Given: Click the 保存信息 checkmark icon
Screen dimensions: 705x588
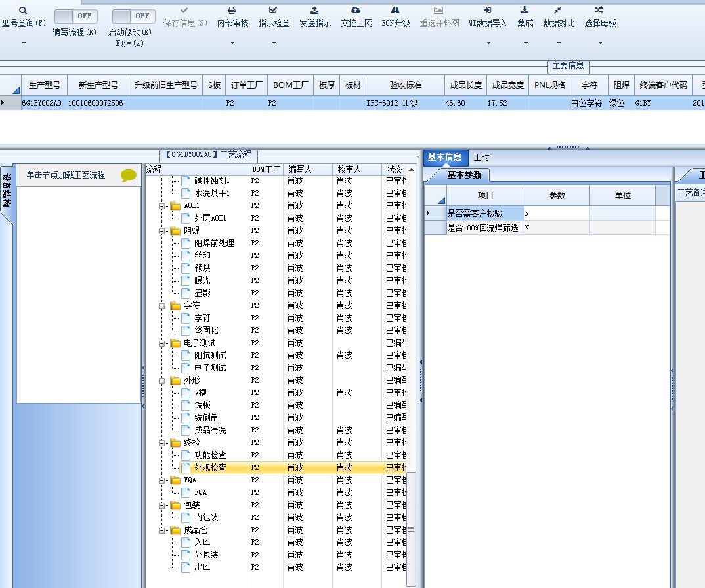Looking at the screenshot, I should [x=184, y=10].
